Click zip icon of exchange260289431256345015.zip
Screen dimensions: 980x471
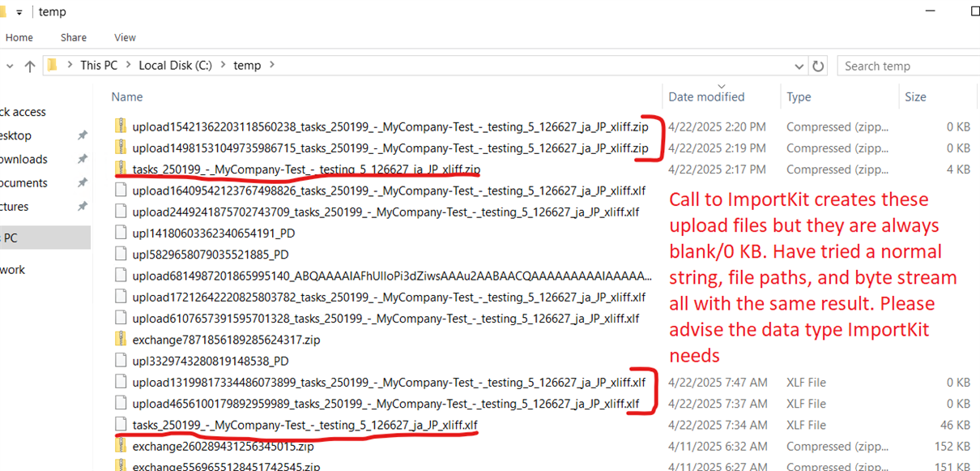(121, 445)
